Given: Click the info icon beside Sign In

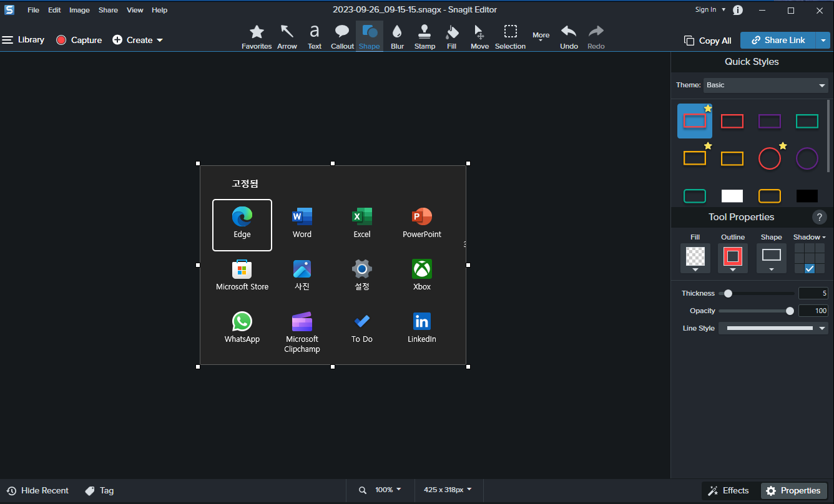Looking at the screenshot, I should coord(738,10).
